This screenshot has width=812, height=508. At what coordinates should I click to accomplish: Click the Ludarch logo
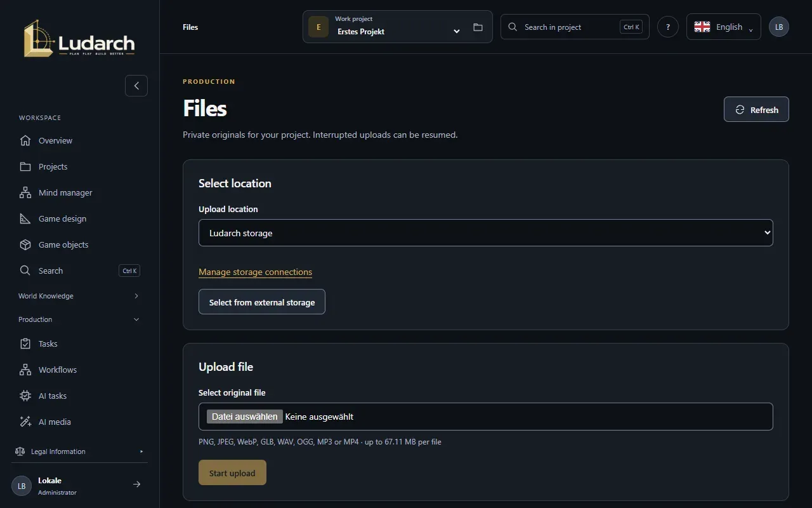pyautogui.click(x=79, y=38)
